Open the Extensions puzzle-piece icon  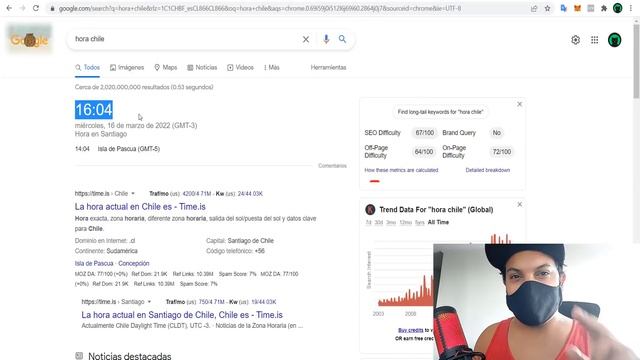[604, 8]
